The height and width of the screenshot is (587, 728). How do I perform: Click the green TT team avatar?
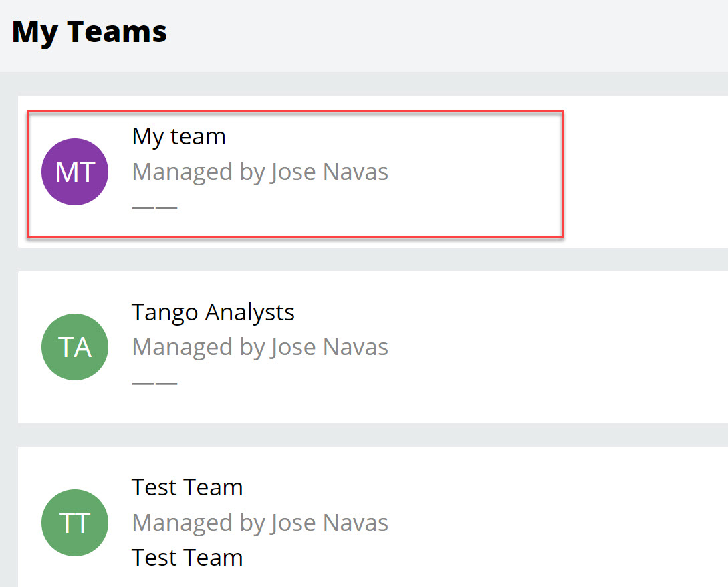[75, 523]
